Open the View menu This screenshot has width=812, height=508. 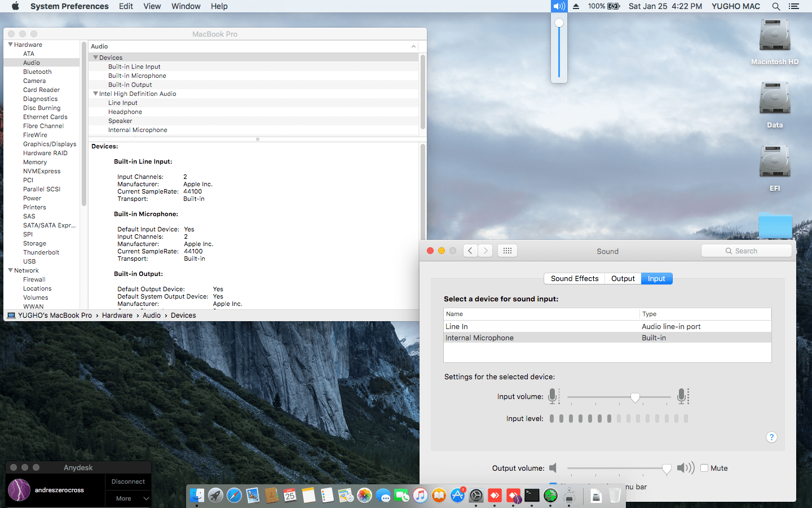click(152, 6)
